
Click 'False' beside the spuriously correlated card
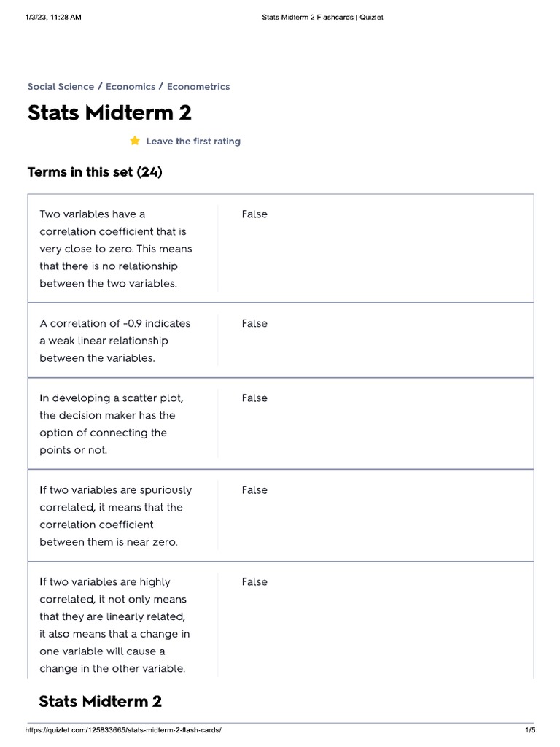(254, 490)
